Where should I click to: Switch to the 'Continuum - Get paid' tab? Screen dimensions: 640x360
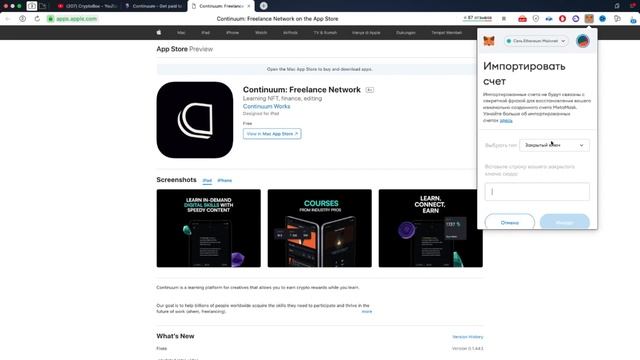click(x=154, y=6)
